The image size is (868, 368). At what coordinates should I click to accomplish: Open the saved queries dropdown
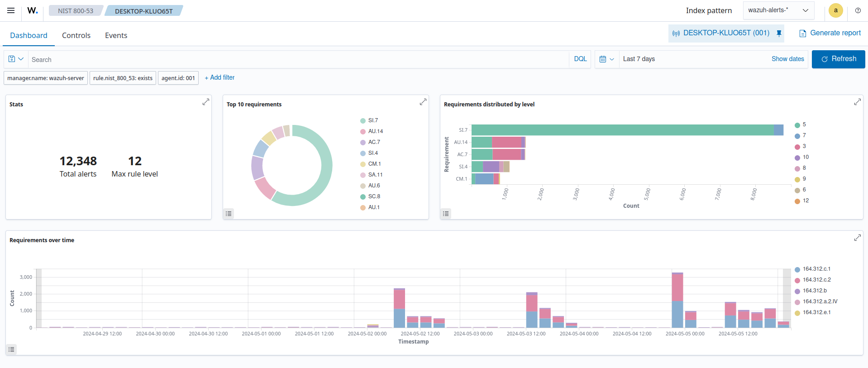click(x=16, y=59)
